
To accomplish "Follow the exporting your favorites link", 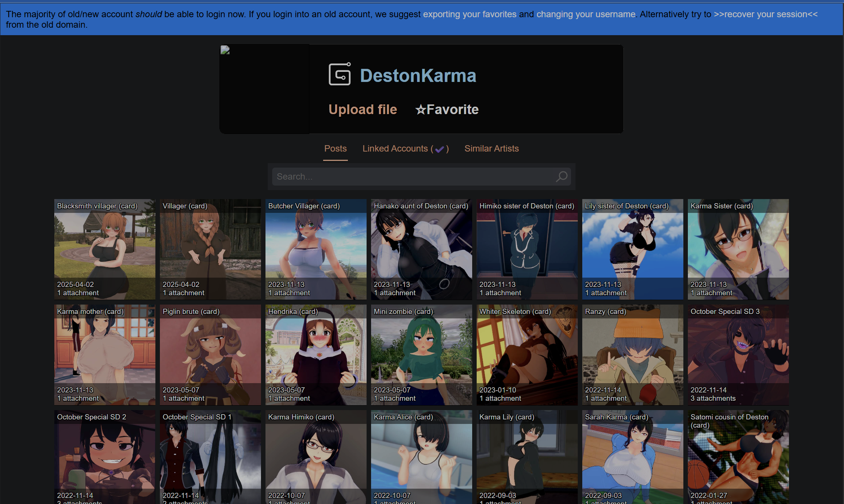I will tap(470, 14).
